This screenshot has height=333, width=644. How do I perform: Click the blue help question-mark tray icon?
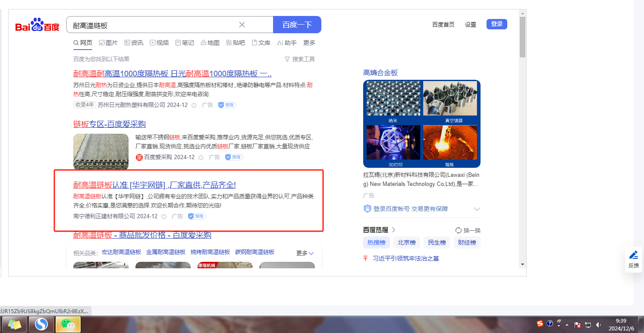tap(550, 324)
